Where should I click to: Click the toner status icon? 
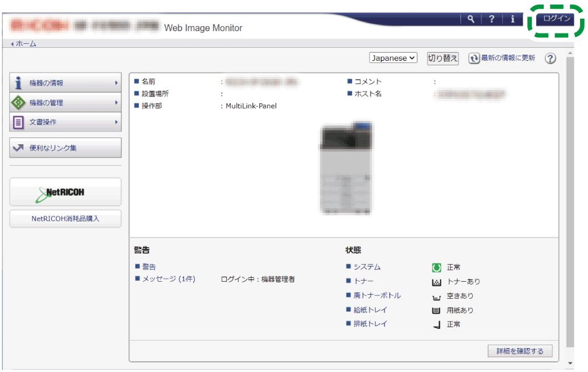pyautogui.click(x=436, y=282)
